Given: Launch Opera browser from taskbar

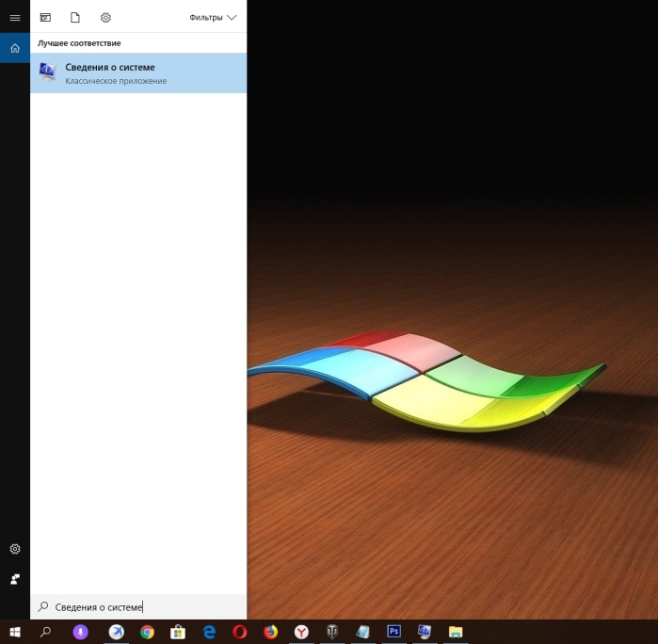Looking at the screenshot, I should pyautogui.click(x=240, y=632).
